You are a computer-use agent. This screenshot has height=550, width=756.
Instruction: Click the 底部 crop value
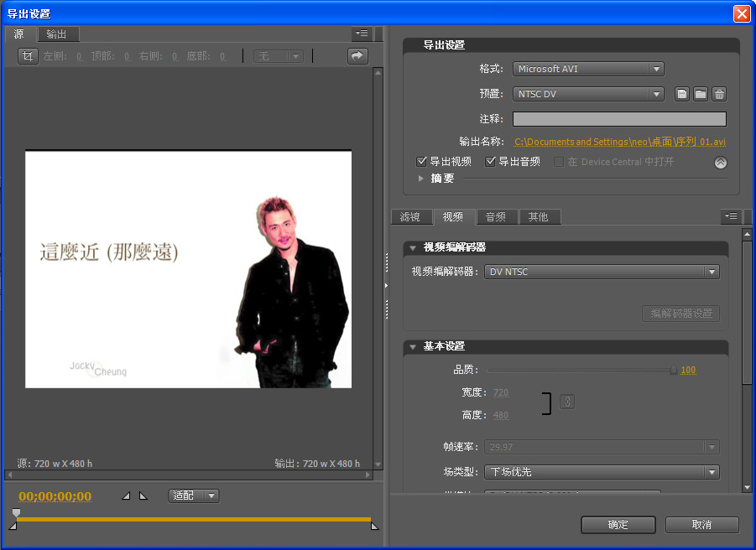222,57
